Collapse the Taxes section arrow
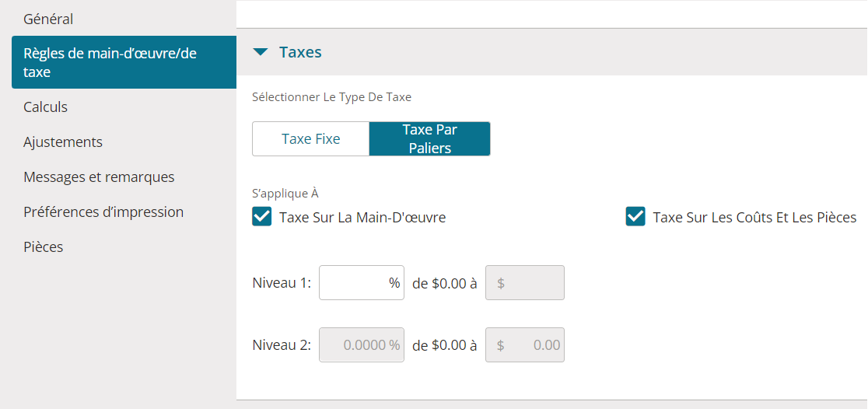 (261, 52)
